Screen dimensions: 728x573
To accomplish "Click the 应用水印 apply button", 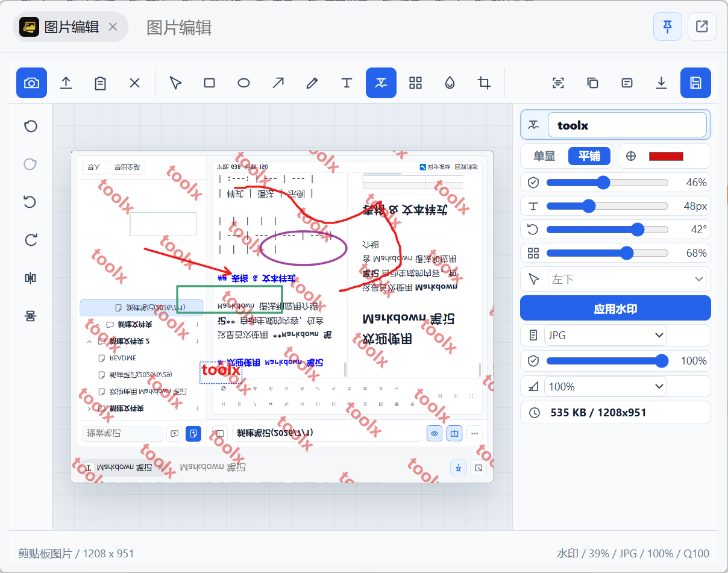I will (x=615, y=308).
